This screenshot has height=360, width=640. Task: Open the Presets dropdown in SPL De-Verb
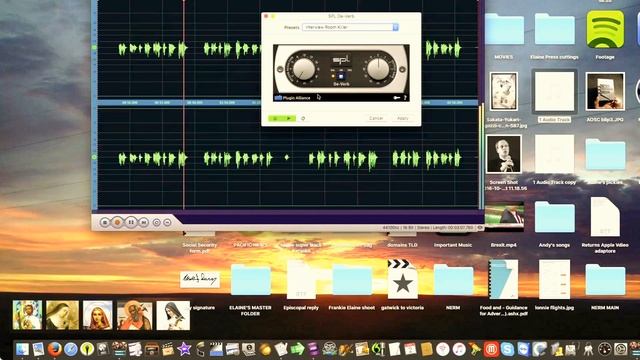click(350, 27)
